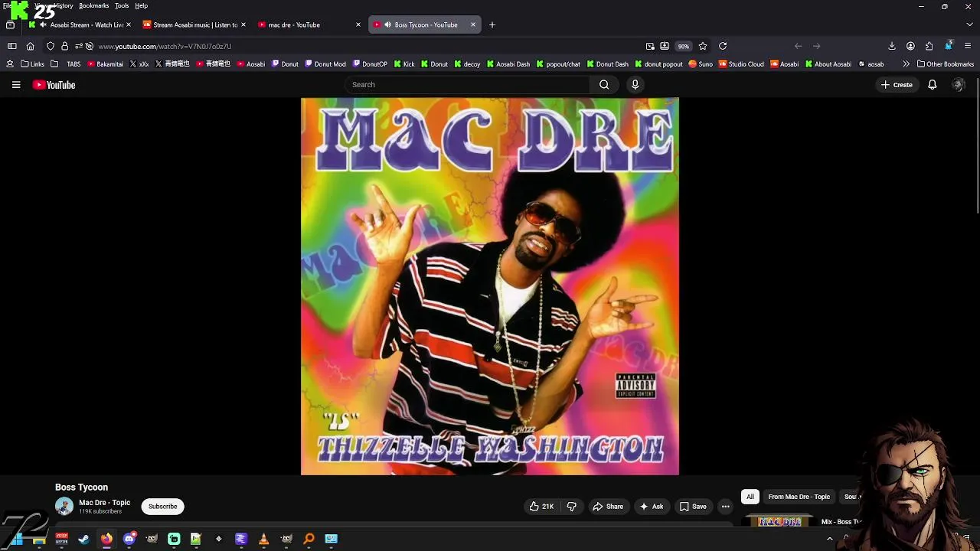980x551 pixels.
Task: Show more bookmarks double chevron
Action: 906,64
